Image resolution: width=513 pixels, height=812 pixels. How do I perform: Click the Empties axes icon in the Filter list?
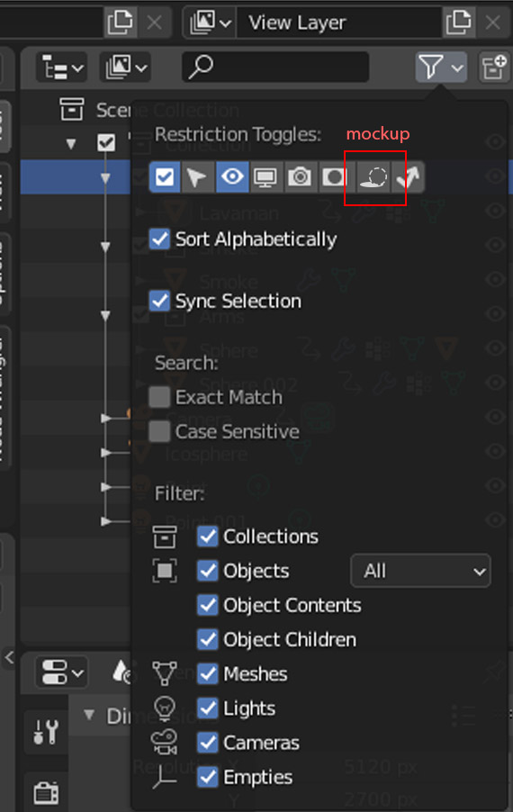click(165, 777)
